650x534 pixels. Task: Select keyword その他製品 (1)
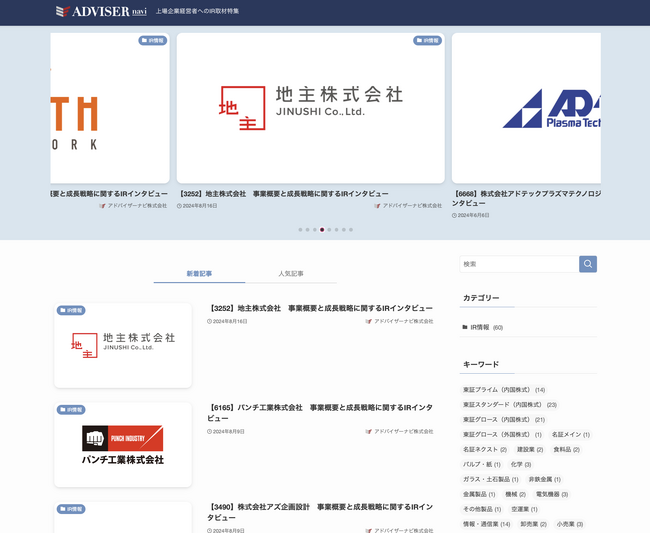482,510
